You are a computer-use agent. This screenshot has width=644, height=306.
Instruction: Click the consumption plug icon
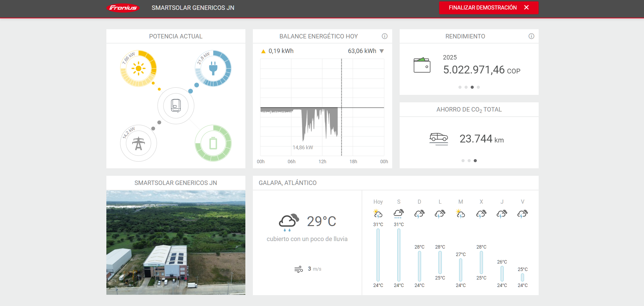pos(213,69)
